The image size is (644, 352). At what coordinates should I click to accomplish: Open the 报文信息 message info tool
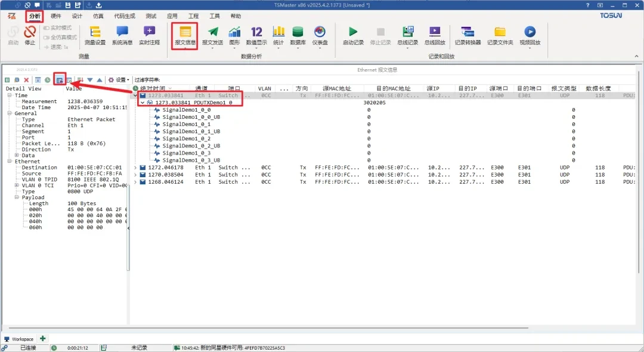pos(185,35)
